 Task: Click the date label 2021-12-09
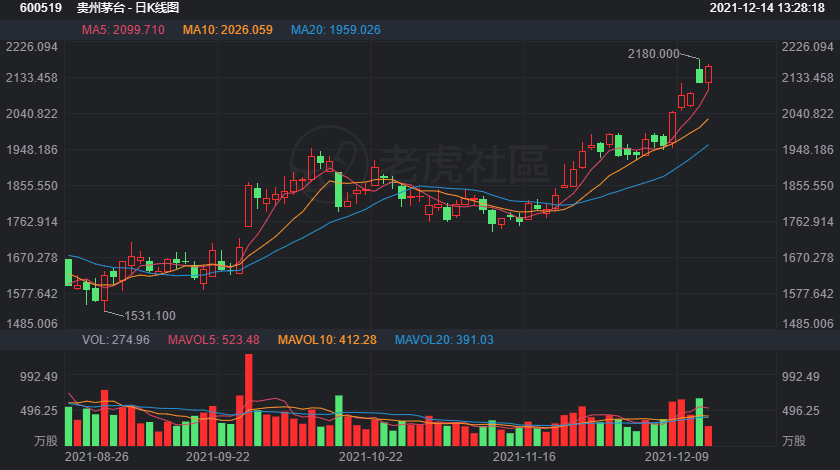[x=677, y=457]
